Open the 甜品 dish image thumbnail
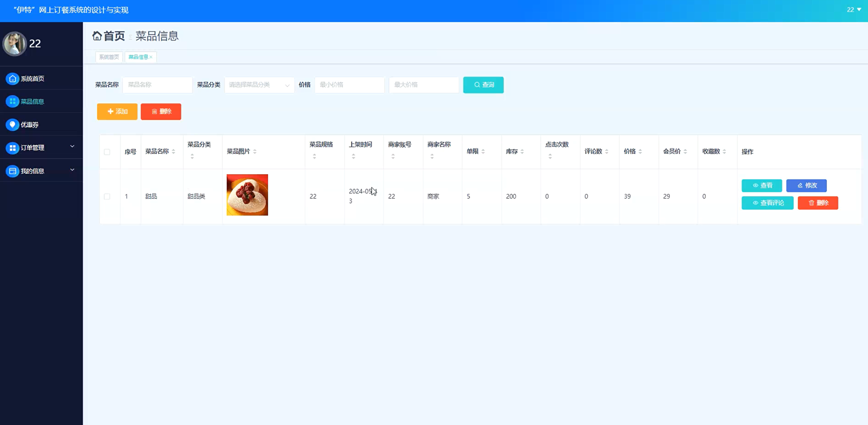This screenshot has height=425, width=868. pos(247,195)
